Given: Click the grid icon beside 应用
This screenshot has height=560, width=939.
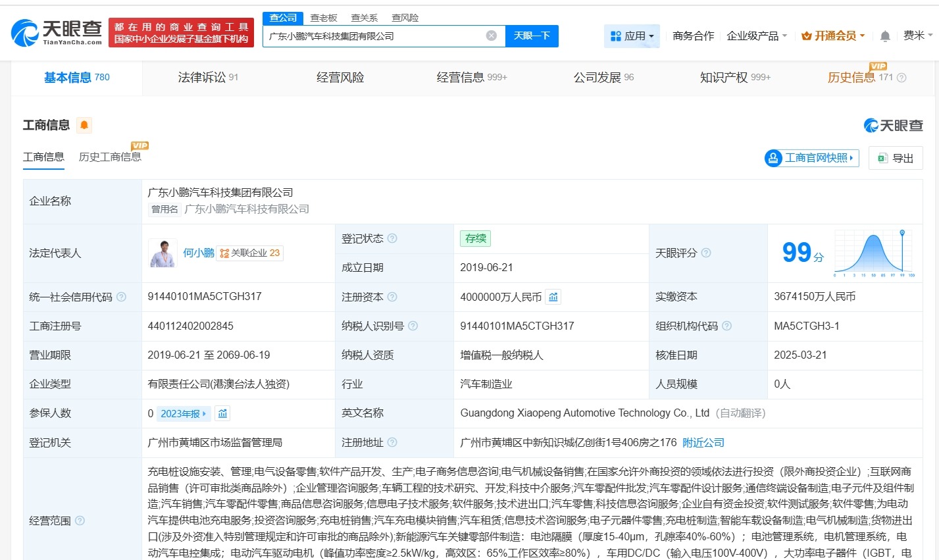Looking at the screenshot, I should click(x=615, y=36).
